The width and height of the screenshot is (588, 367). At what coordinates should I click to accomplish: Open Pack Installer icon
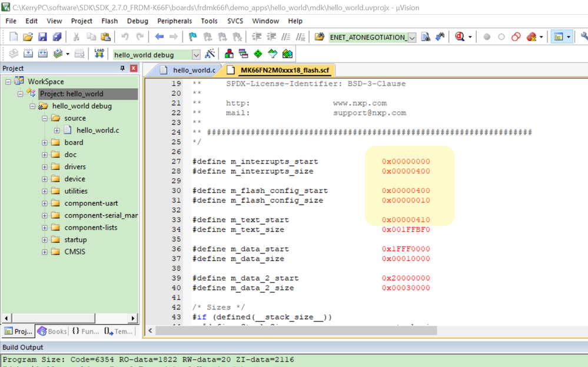pos(287,54)
